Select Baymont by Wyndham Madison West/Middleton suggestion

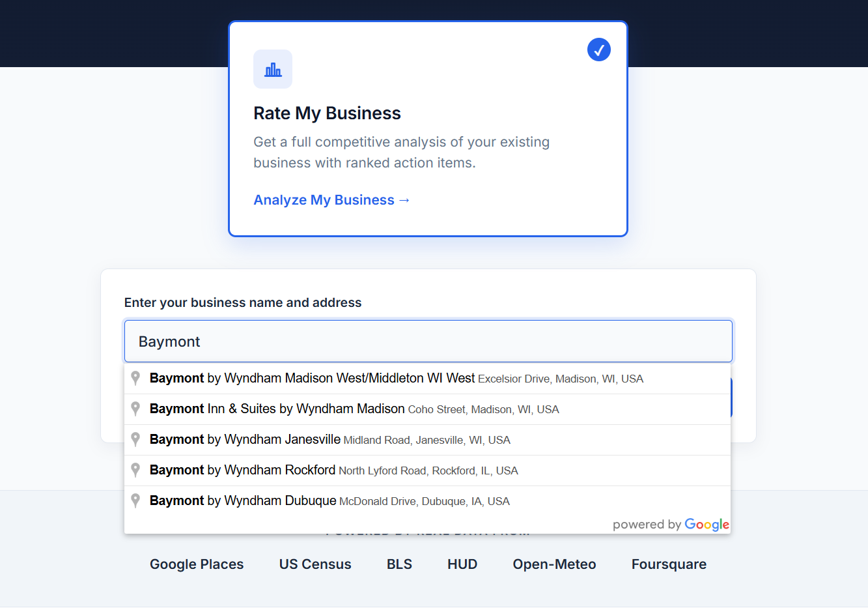coord(427,379)
